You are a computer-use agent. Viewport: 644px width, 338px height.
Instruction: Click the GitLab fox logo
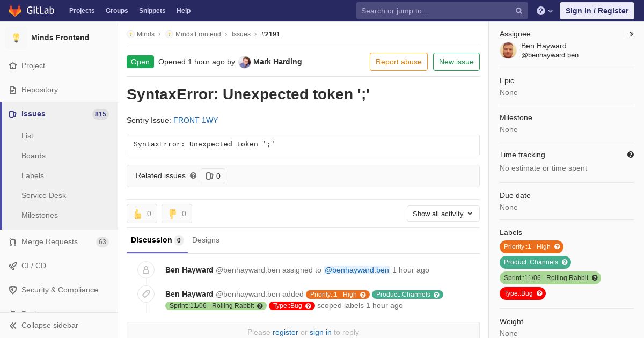[15, 10]
